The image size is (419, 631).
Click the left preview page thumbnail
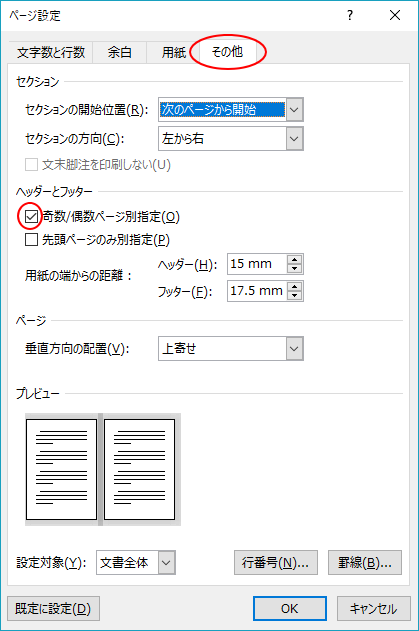click(62, 469)
